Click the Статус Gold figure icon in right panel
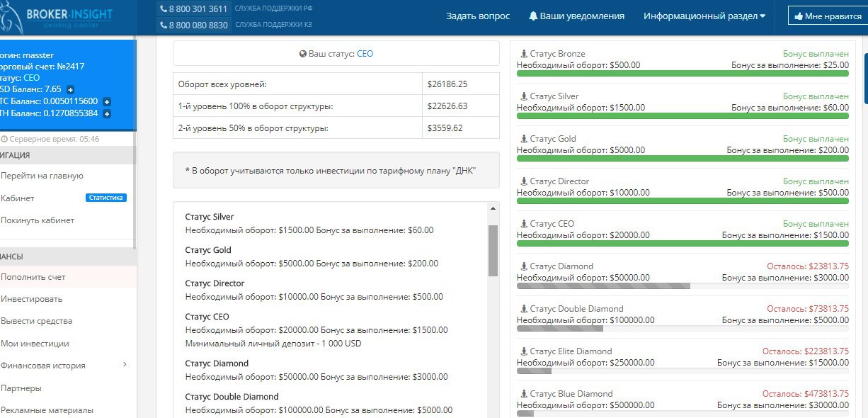 pyautogui.click(x=524, y=139)
